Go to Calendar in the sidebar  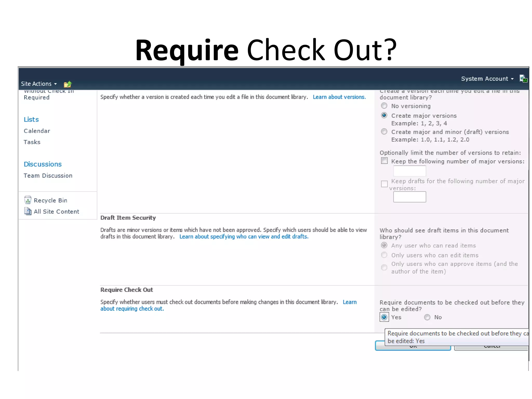tap(37, 131)
